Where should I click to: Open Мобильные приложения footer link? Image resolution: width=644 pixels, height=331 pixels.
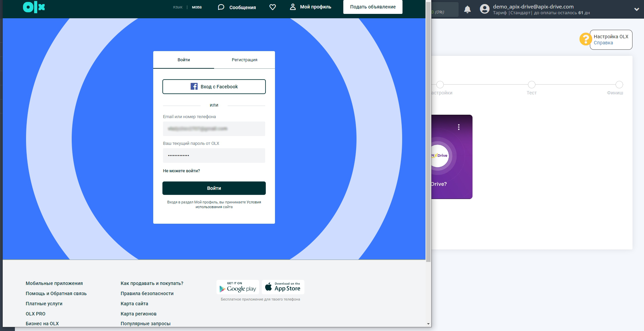point(54,283)
